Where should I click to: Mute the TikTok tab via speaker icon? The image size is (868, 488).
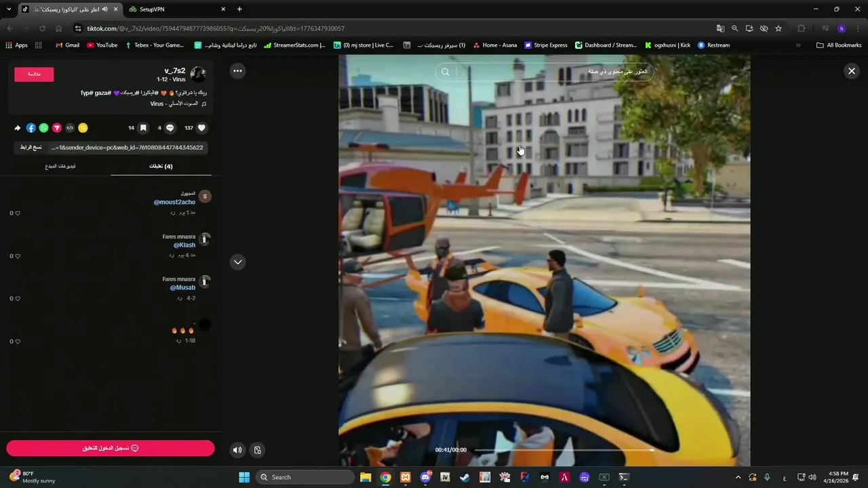[104, 9]
